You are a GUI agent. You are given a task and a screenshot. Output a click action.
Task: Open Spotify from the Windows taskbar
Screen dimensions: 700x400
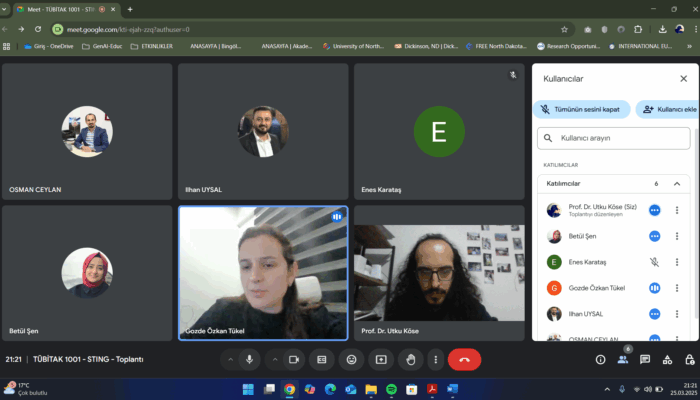(x=391, y=388)
